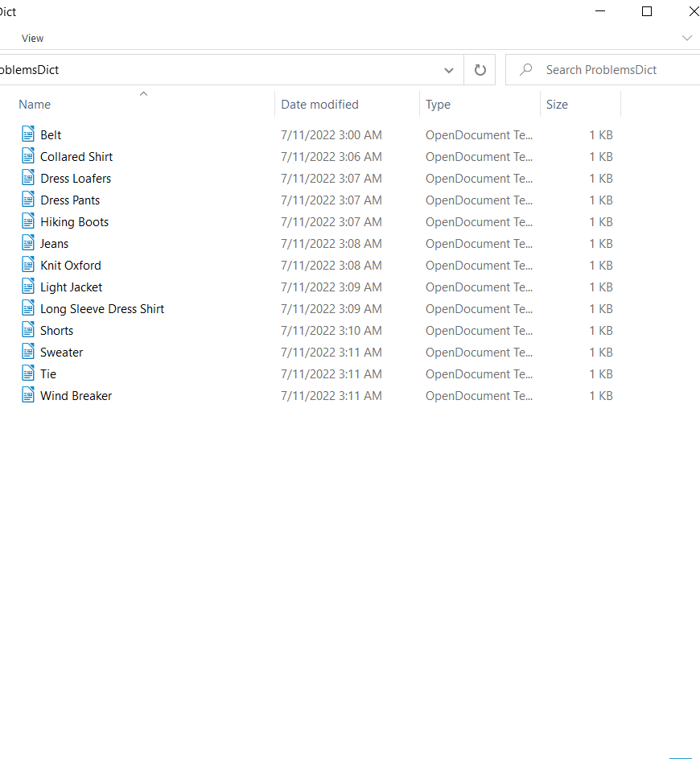The height and width of the screenshot is (759, 700).
Task: Click the Hiking Boots document icon
Action: (x=28, y=221)
